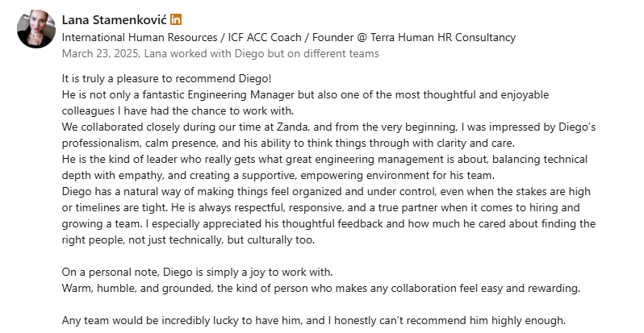Select the Terra Human HR Consultancy text
Screen dimensions: 644x333
(443, 37)
